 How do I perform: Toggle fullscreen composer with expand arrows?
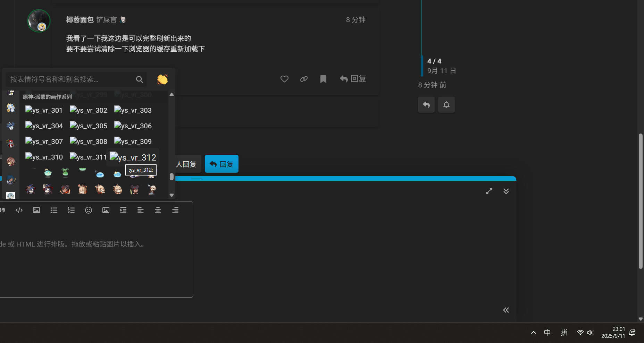click(489, 191)
